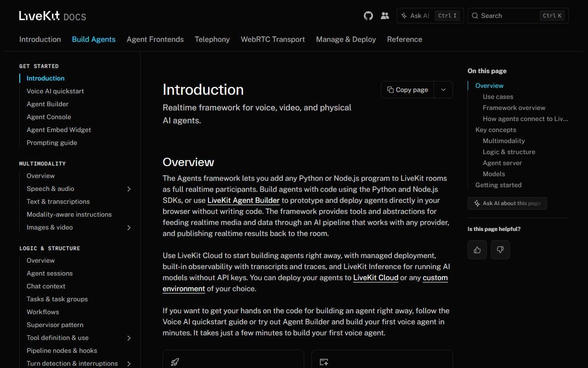Jump to Logic & structure in outline
Viewport: 588px width, 368px height.
tap(509, 152)
